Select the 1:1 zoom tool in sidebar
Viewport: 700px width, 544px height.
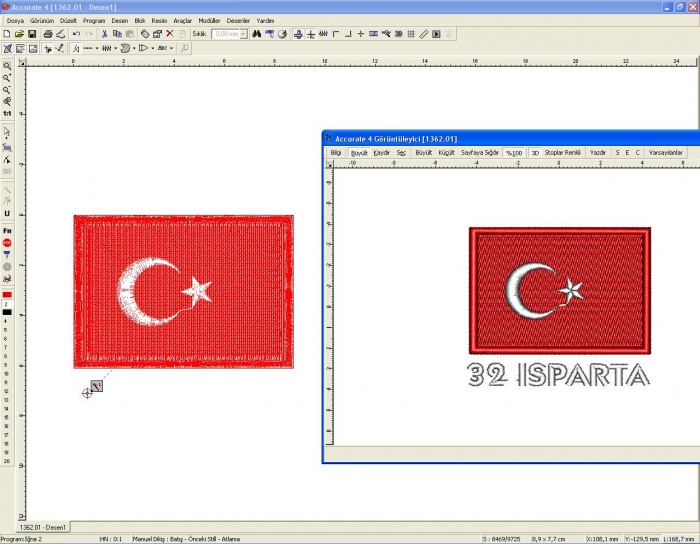[7, 114]
